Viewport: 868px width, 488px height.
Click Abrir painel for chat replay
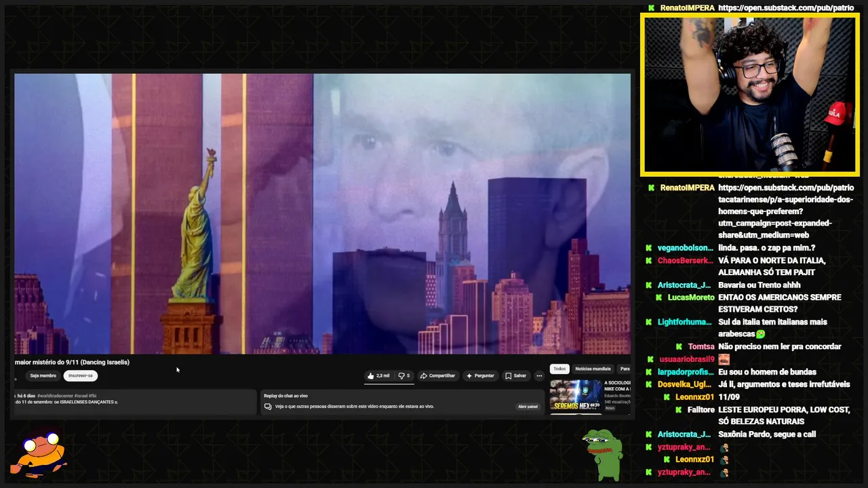point(528,407)
